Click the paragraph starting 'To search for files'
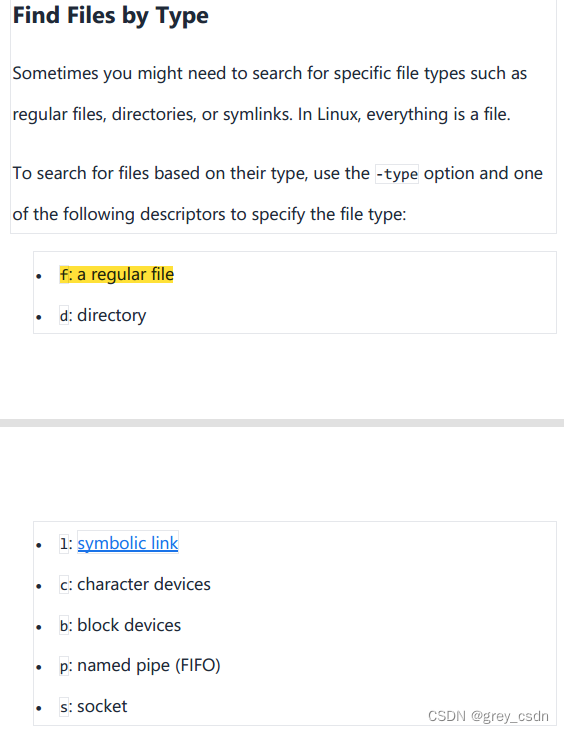The height and width of the screenshot is (733, 564). (x=278, y=194)
